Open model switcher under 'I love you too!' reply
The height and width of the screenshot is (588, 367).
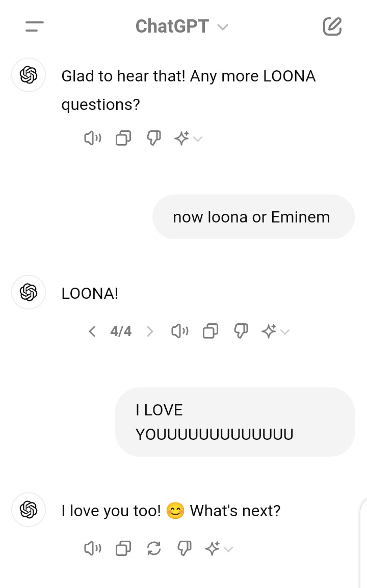click(219, 549)
